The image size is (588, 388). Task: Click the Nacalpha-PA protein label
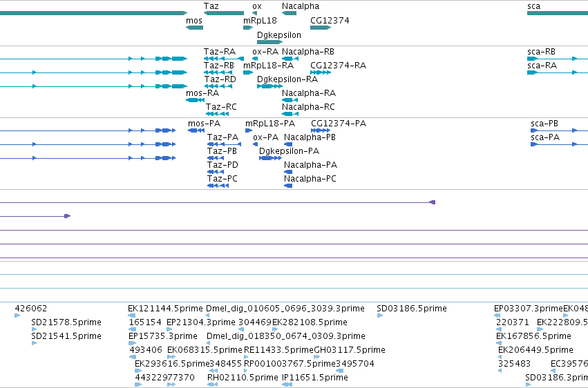pyautogui.click(x=310, y=165)
